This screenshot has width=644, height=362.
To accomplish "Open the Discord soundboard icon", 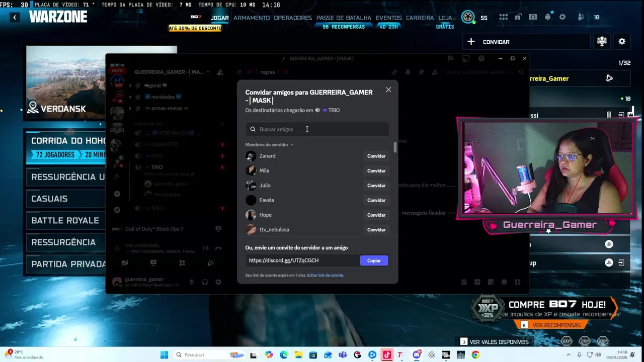I will point(211,263).
